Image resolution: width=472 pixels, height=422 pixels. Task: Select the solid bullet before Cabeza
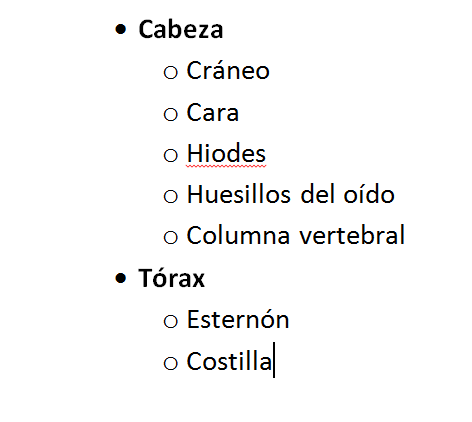pos(121,29)
